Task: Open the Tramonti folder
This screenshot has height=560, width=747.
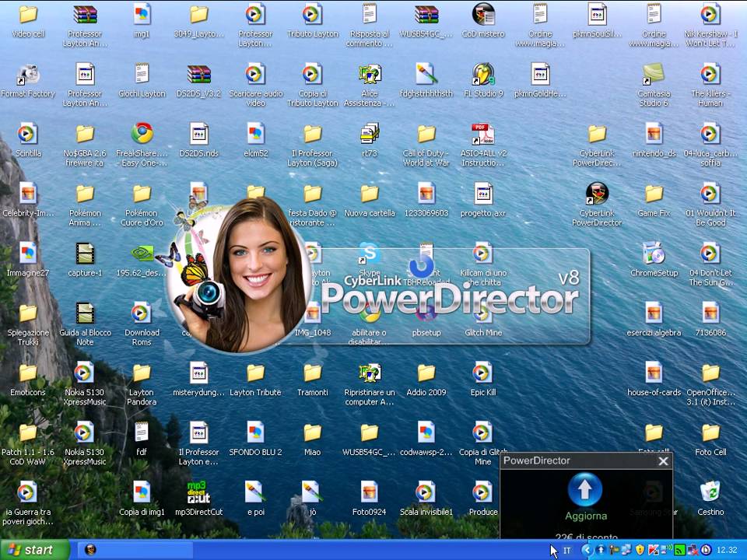Action: click(x=313, y=373)
